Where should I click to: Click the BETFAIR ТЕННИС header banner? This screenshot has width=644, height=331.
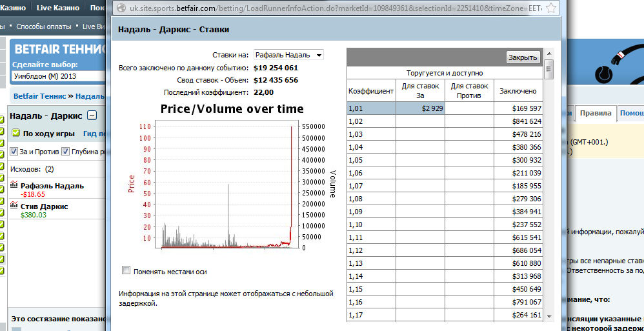click(x=61, y=49)
